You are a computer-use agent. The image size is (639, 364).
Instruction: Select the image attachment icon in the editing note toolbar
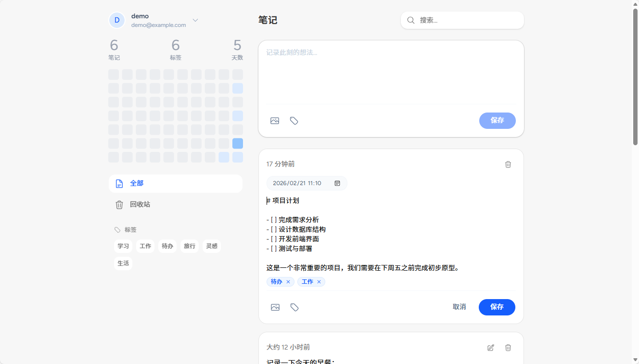click(275, 307)
